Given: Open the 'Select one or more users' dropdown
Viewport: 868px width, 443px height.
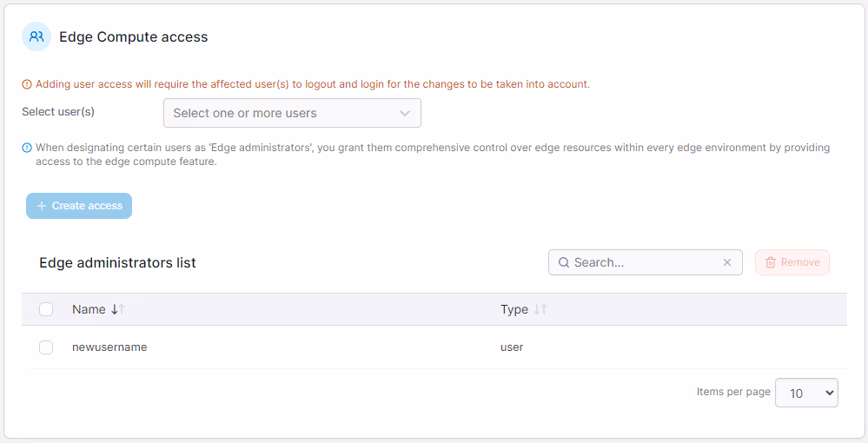Looking at the screenshot, I should pyautogui.click(x=292, y=113).
